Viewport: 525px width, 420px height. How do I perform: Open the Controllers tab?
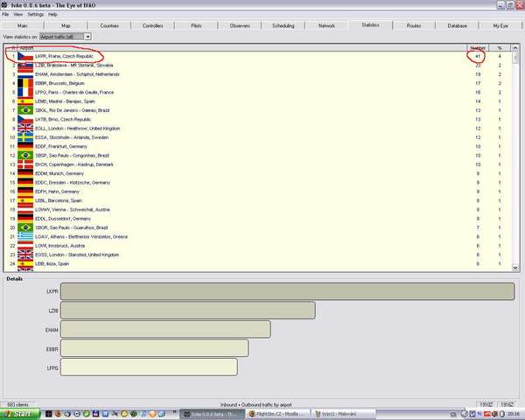pos(152,25)
